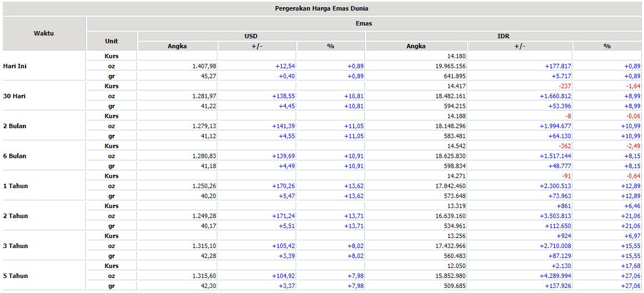Select the '1 Tahun' row label
Viewport: 644px width, 293px height.
click(x=15, y=186)
